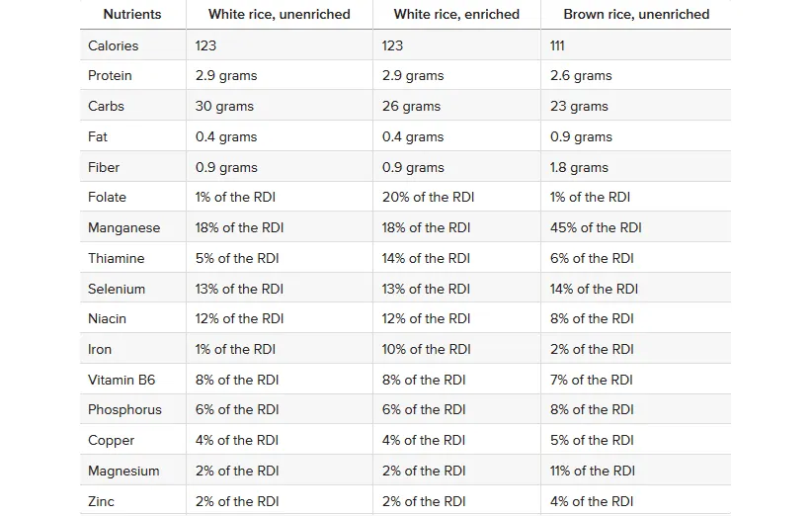
Task: Click the Brown rice, unenriched column header
Action: [x=636, y=15]
